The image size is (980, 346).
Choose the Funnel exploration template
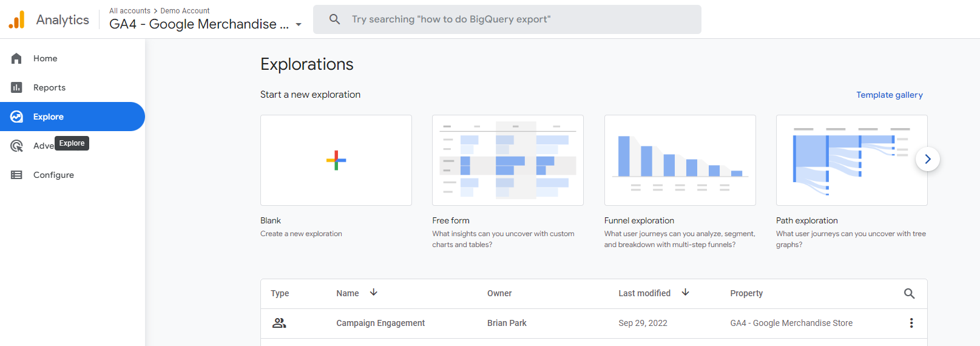point(680,160)
